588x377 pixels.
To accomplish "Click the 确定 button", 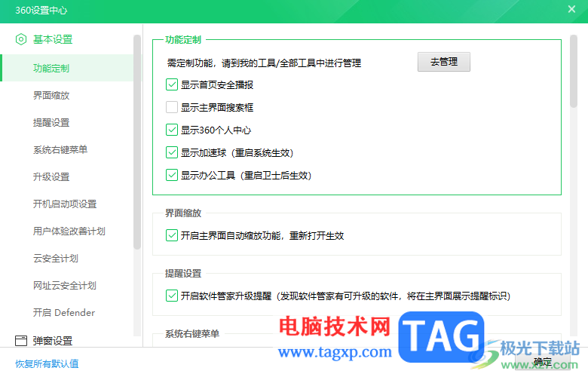I will tap(543, 363).
